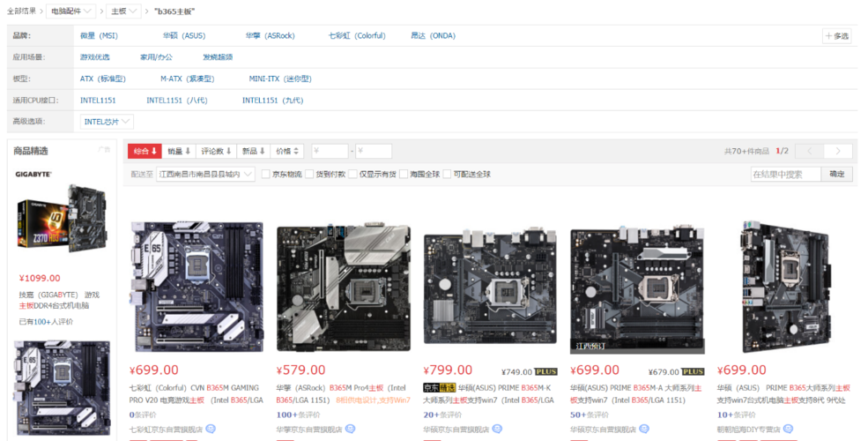
Task: Sort by 新品
Action: [x=254, y=151]
